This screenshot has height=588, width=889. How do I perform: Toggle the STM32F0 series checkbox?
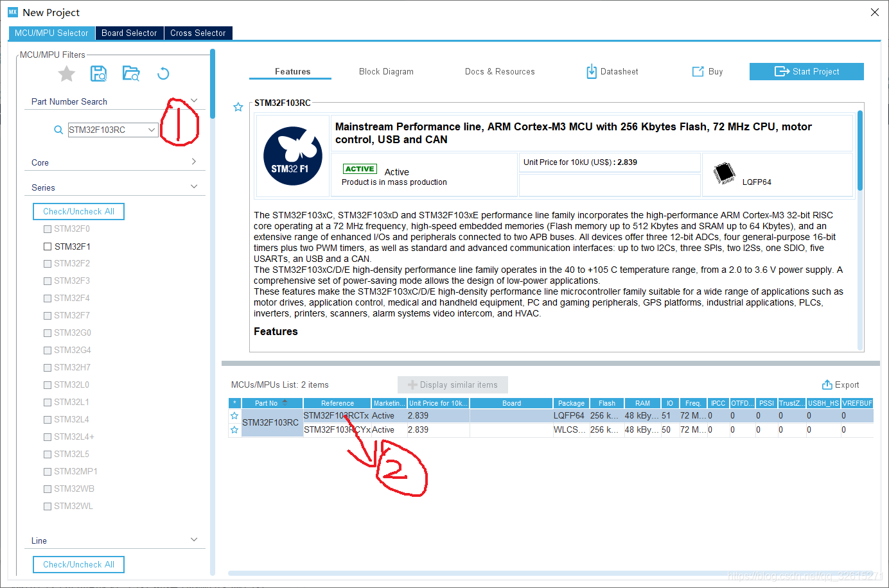click(48, 229)
